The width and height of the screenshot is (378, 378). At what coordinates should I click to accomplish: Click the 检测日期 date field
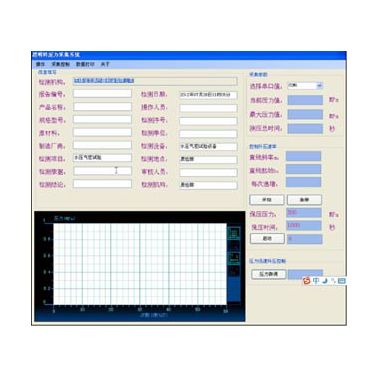(208, 95)
